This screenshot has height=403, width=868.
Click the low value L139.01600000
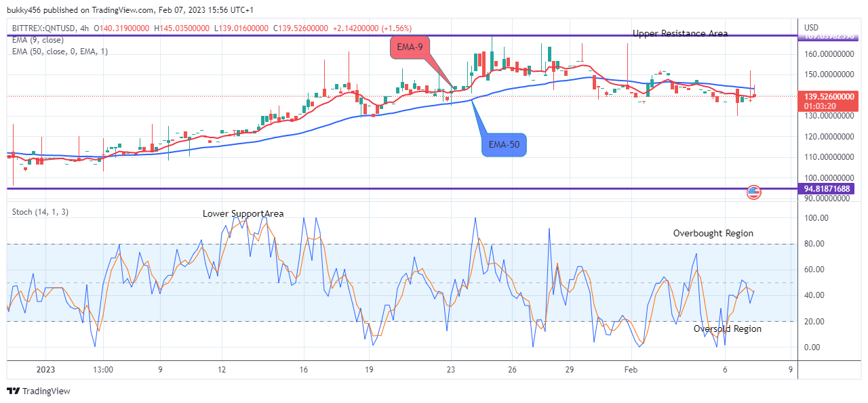point(242,28)
